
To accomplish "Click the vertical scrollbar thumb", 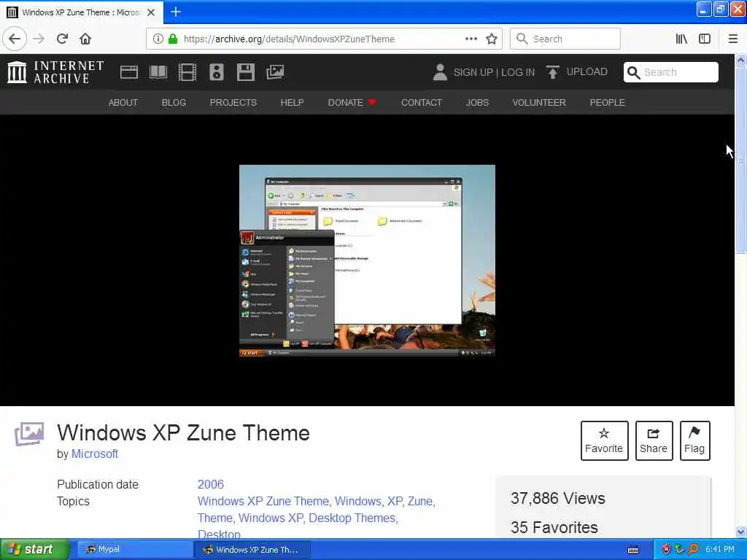I will click(x=740, y=160).
